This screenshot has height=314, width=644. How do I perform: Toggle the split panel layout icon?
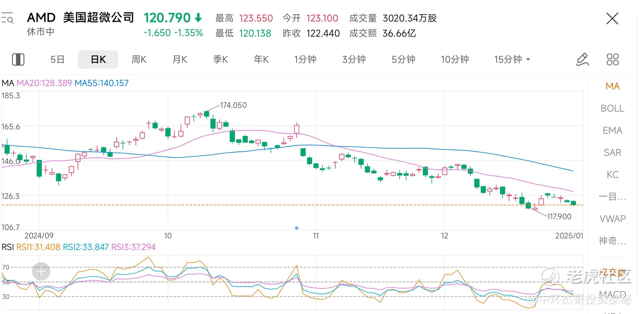[x=18, y=59]
